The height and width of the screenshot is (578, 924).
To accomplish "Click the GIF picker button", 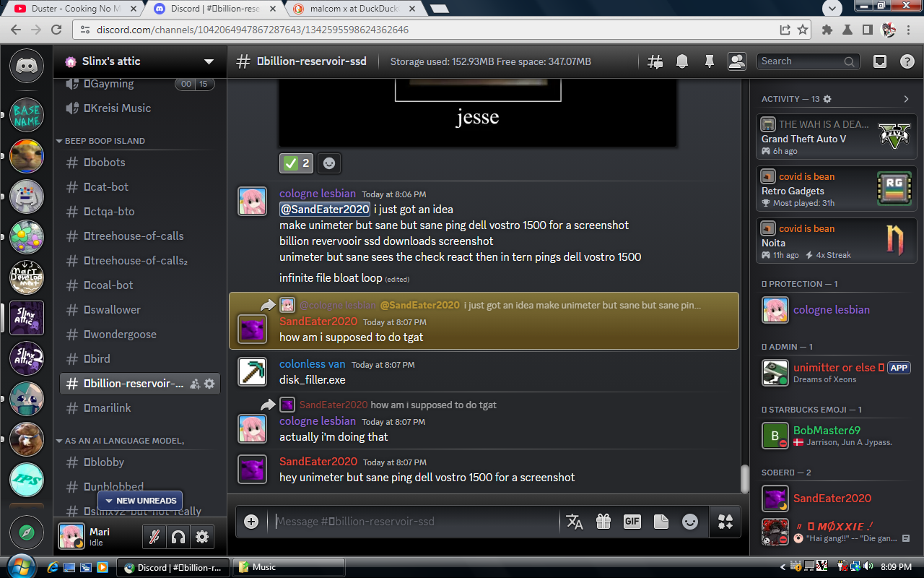I will (x=632, y=522).
